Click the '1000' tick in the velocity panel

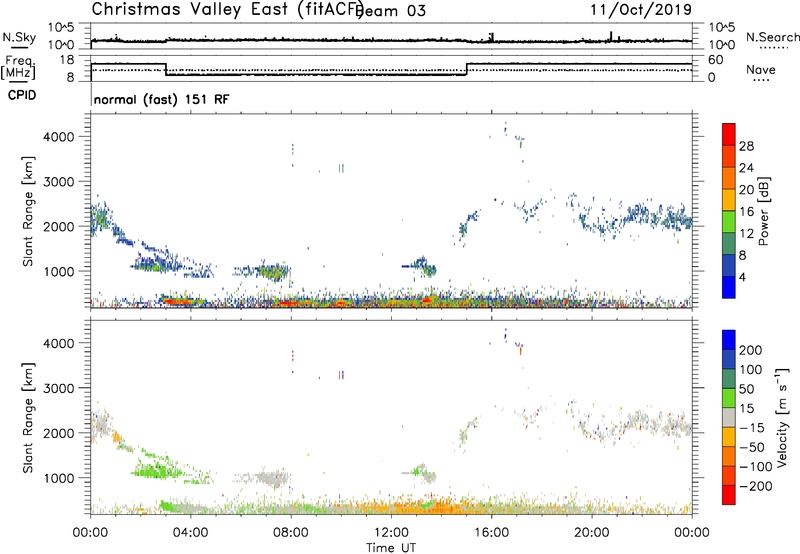pyautogui.click(x=58, y=478)
